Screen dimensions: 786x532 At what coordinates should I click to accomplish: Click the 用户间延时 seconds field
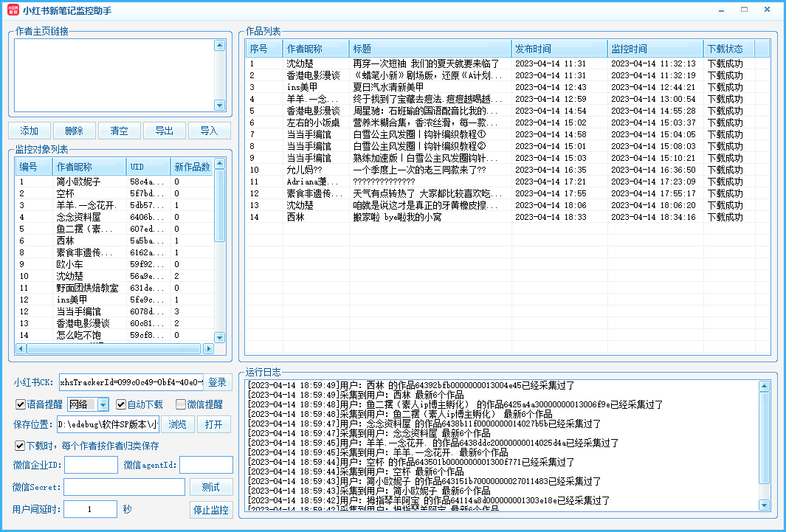tap(90, 509)
